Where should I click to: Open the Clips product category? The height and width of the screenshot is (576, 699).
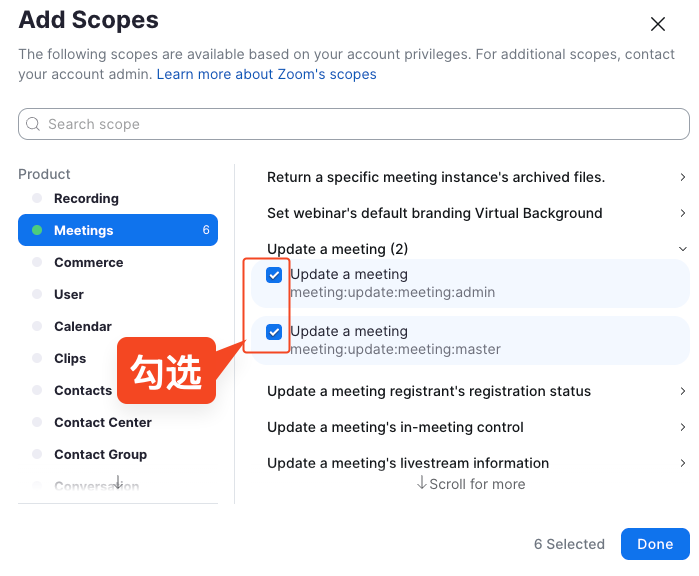click(x=70, y=358)
